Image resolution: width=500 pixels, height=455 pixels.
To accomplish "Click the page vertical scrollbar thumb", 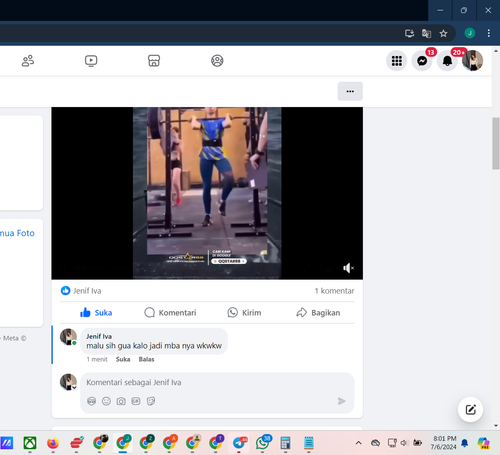I will click(496, 144).
